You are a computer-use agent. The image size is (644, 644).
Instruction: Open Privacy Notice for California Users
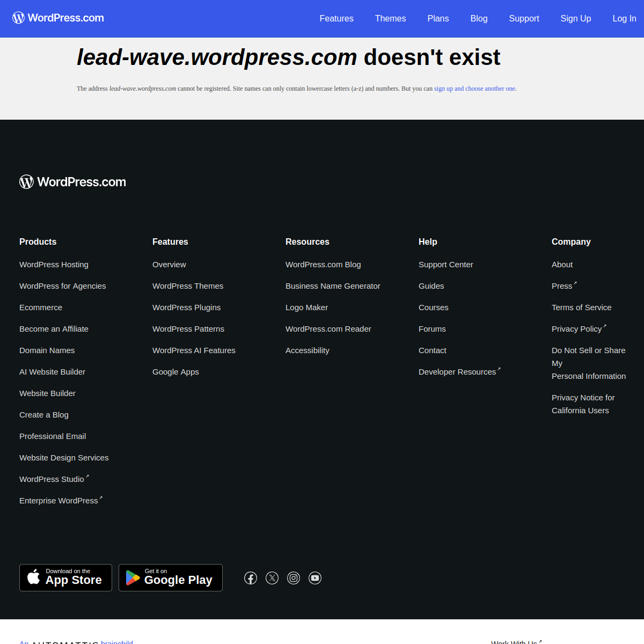583,404
